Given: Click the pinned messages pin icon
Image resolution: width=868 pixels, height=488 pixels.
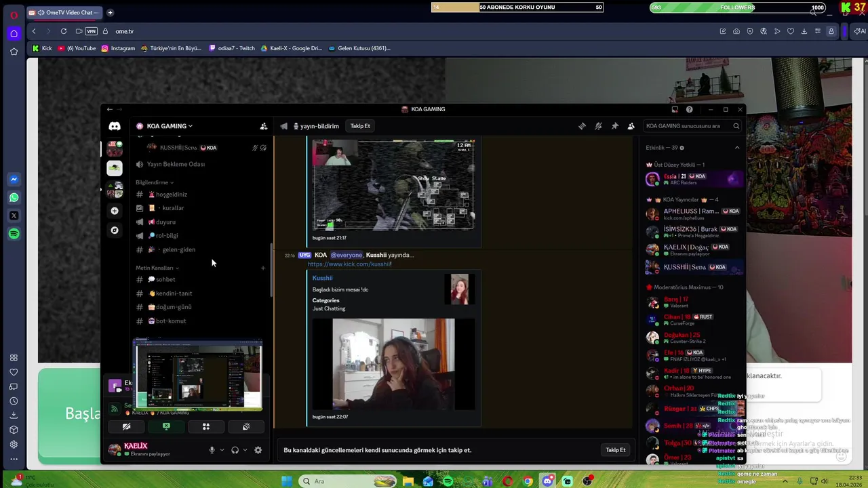Looking at the screenshot, I should click(x=614, y=126).
